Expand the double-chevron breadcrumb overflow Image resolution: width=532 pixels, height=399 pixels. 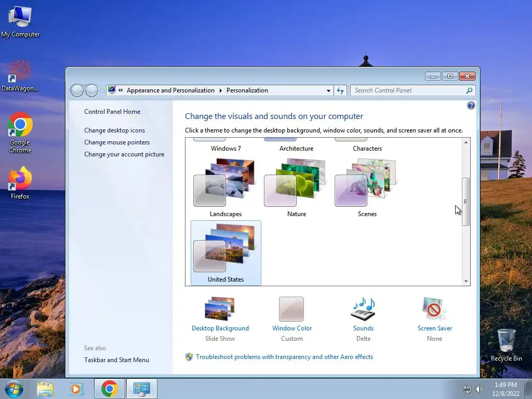(x=121, y=90)
